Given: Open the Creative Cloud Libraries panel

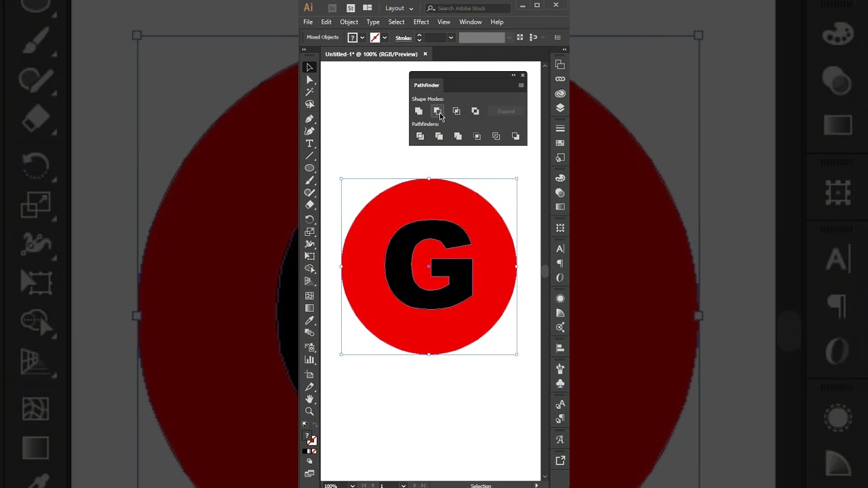Looking at the screenshot, I should (560, 94).
